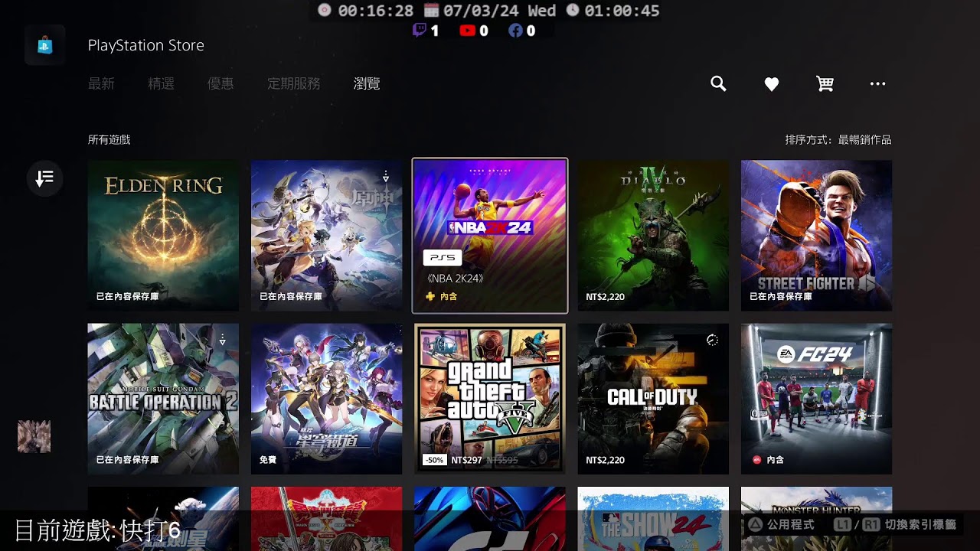Open the Gundam Battle Operation 2 tile
This screenshot has height=551, width=980.
163,399
